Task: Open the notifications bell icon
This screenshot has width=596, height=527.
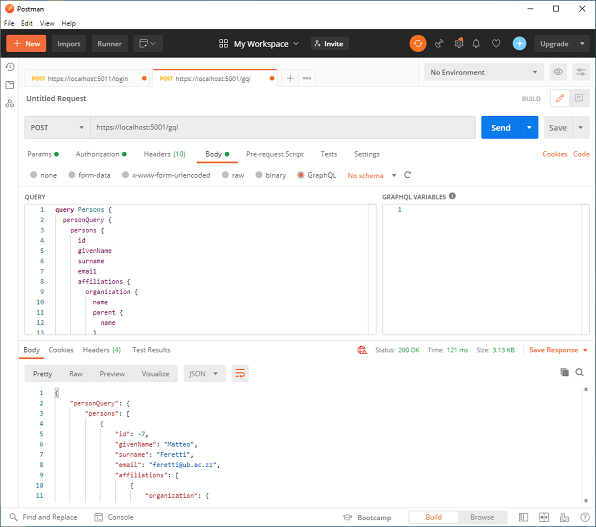Action: click(476, 44)
